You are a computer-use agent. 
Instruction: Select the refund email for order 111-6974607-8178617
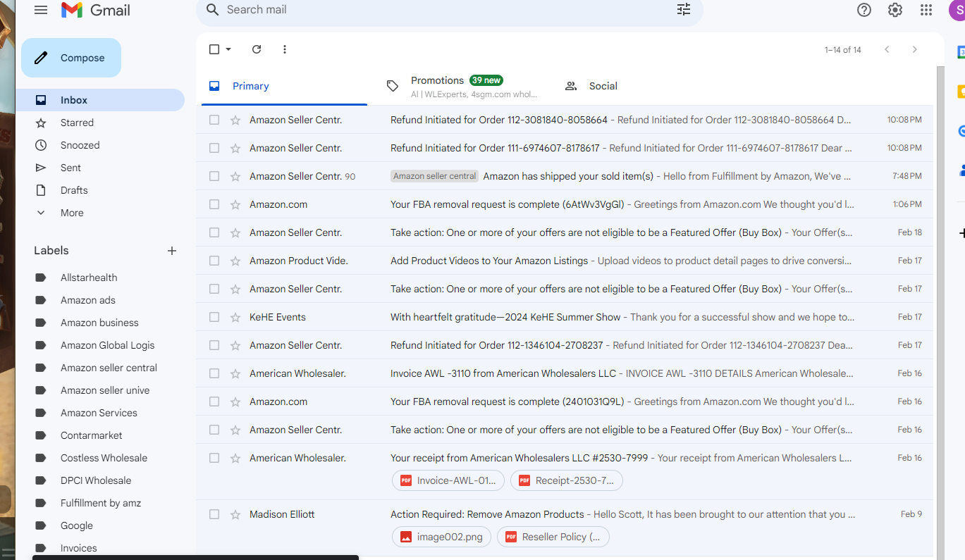pyautogui.click(x=214, y=148)
